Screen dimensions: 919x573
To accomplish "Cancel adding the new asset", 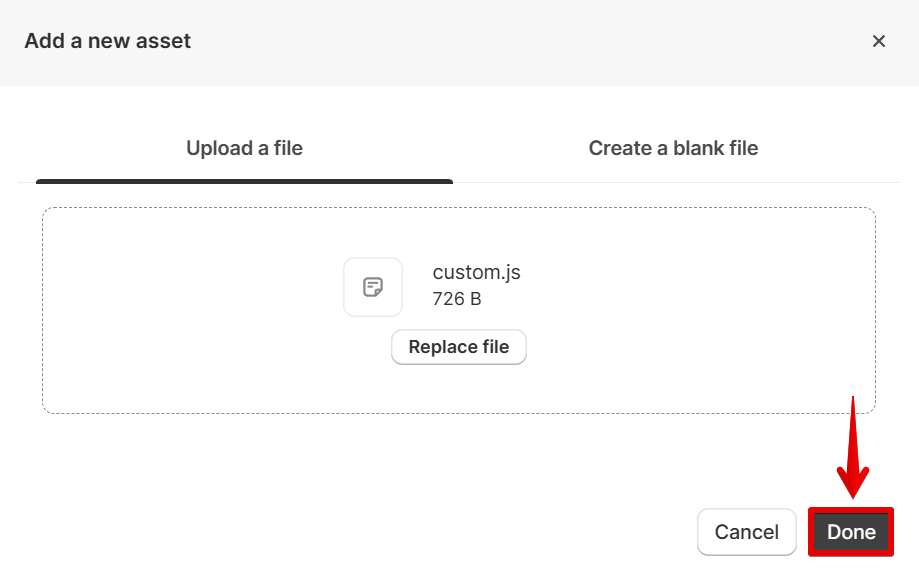I will point(746,532).
